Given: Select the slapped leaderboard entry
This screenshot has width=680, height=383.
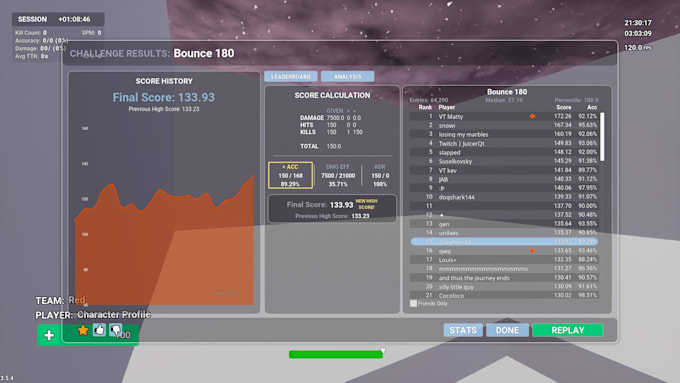Looking at the screenshot, I should (504, 152).
